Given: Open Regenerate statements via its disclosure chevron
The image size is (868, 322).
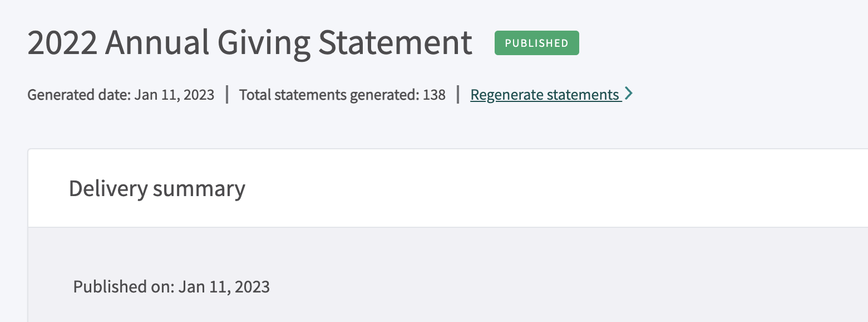Looking at the screenshot, I should pos(629,94).
